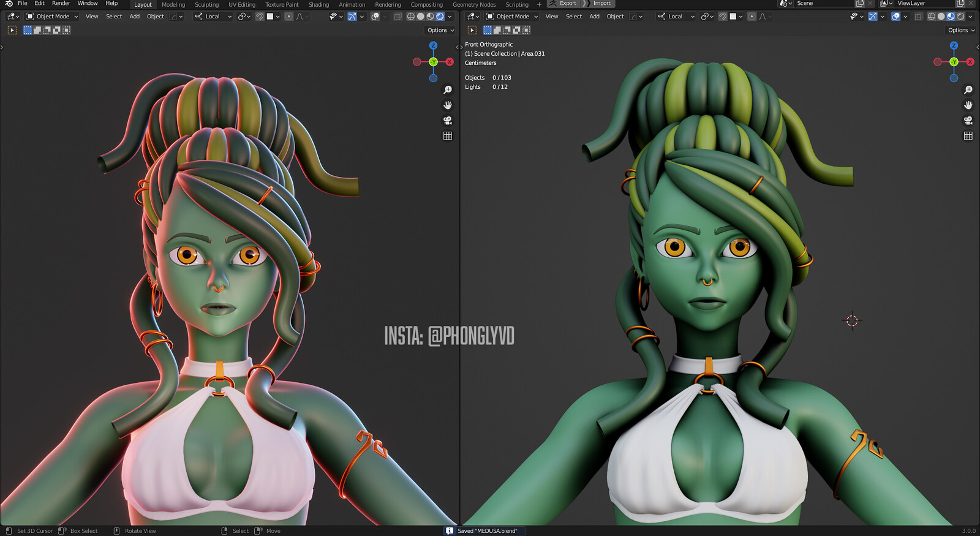
Task: Select the Select Box tool in left viewport
Action: [x=12, y=30]
